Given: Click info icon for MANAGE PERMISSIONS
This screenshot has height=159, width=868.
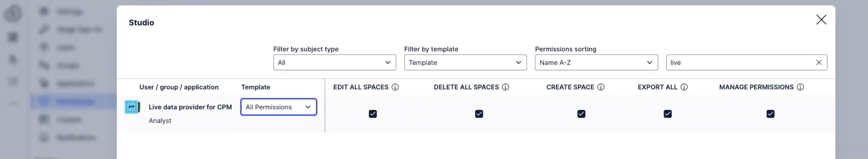Looking at the screenshot, I should (800, 87).
